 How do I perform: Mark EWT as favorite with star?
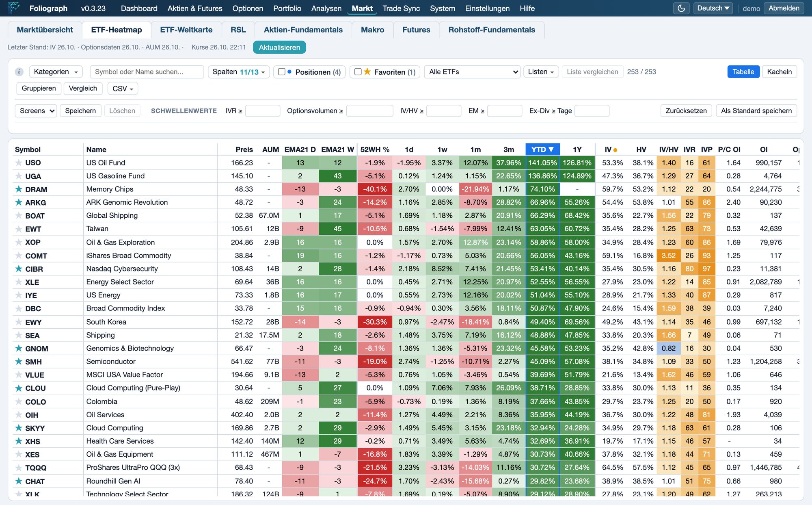(x=19, y=229)
